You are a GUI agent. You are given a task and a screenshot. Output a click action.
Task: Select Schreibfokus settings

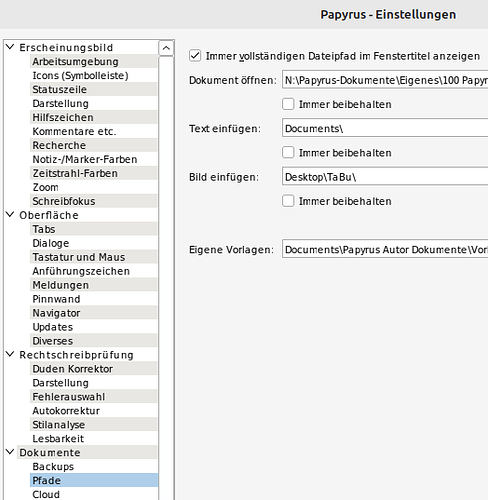coord(94,201)
